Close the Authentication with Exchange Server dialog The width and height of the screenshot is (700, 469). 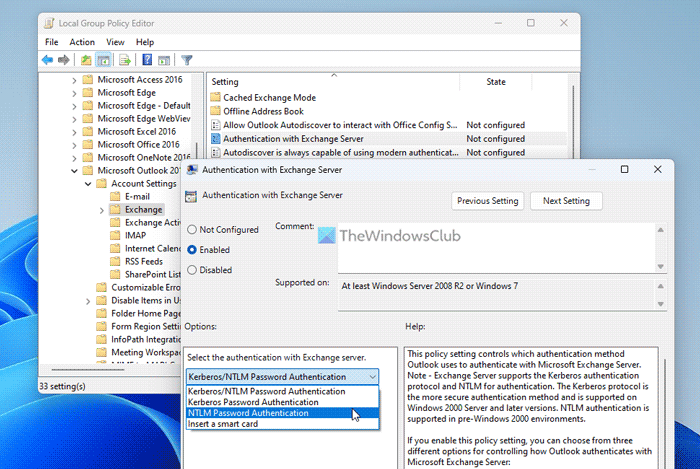tap(658, 169)
